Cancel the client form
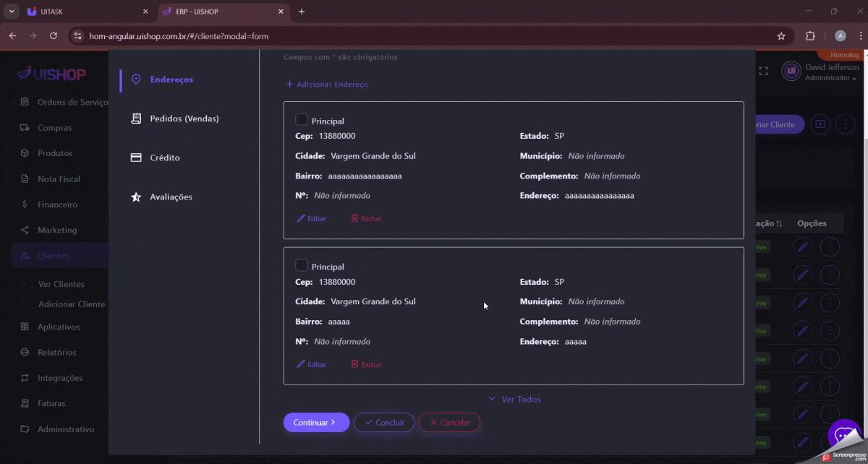This screenshot has width=868, height=464. [x=449, y=422]
